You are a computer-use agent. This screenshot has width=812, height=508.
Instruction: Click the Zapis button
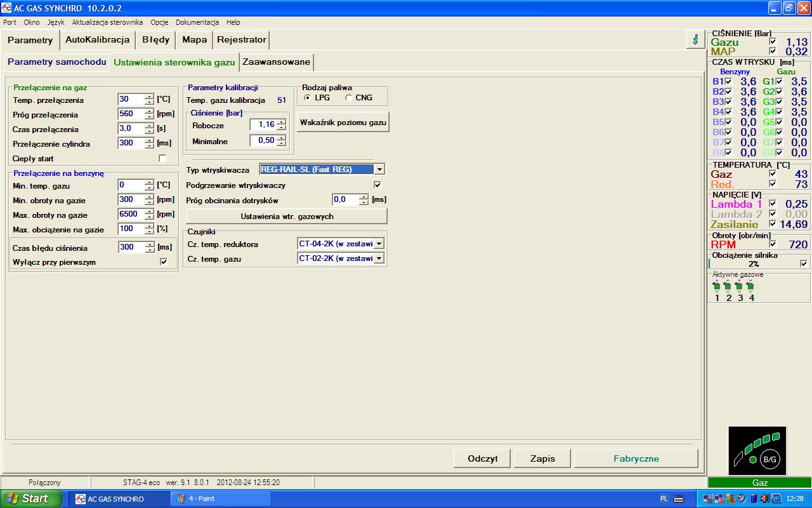click(x=542, y=458)
